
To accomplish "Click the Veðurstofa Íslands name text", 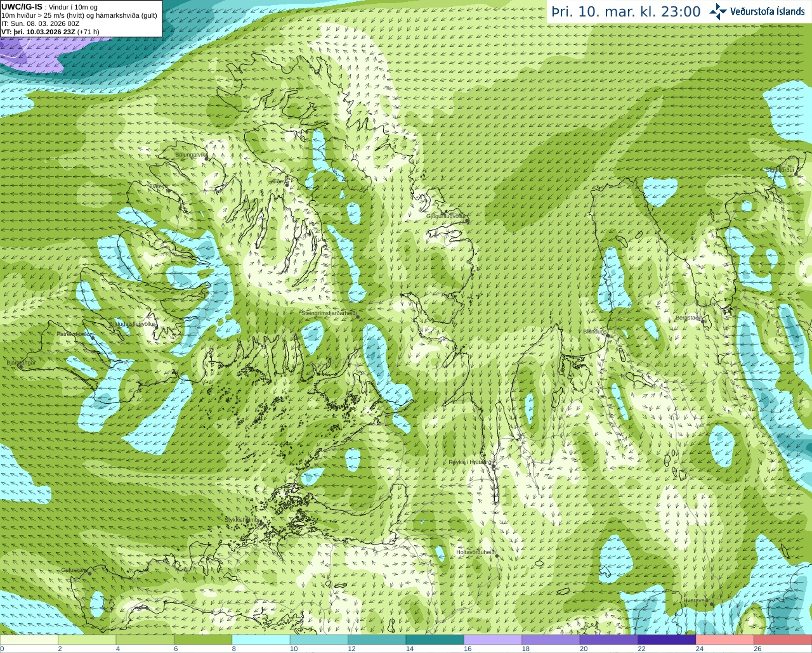I will coord(767,11).
